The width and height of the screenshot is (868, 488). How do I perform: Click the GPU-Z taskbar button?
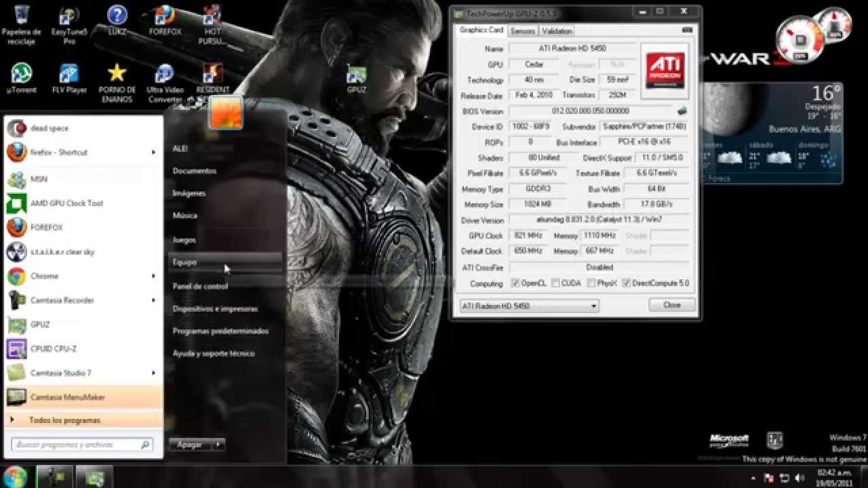tap(95, 477)
